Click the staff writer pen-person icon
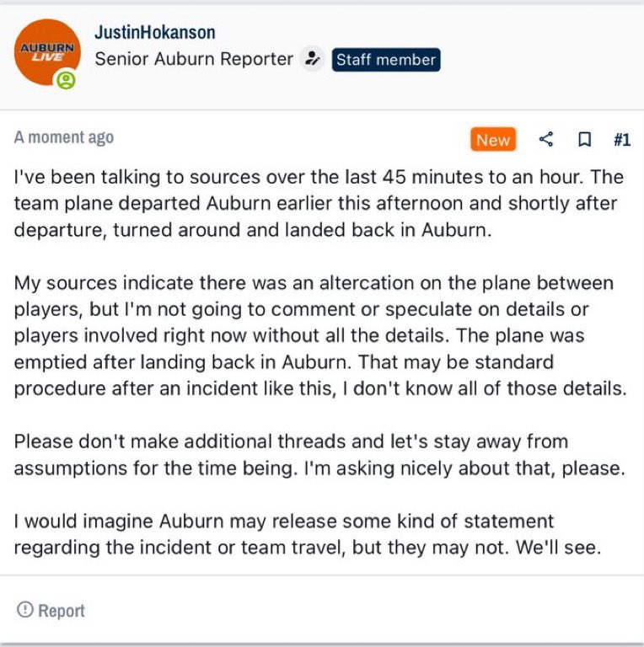Viewport: 644px width, 647px height. click(x=312, y=59)
